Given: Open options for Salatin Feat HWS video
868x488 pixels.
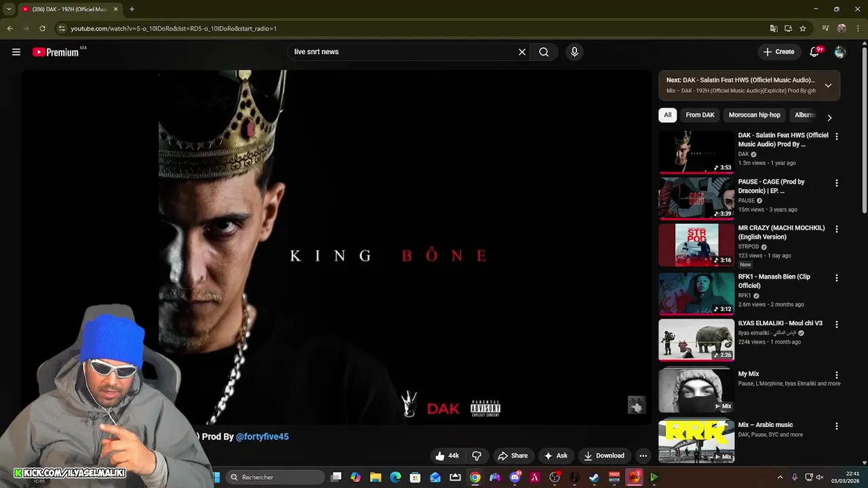Looking at the screenshot, I should tap(836, 136).
